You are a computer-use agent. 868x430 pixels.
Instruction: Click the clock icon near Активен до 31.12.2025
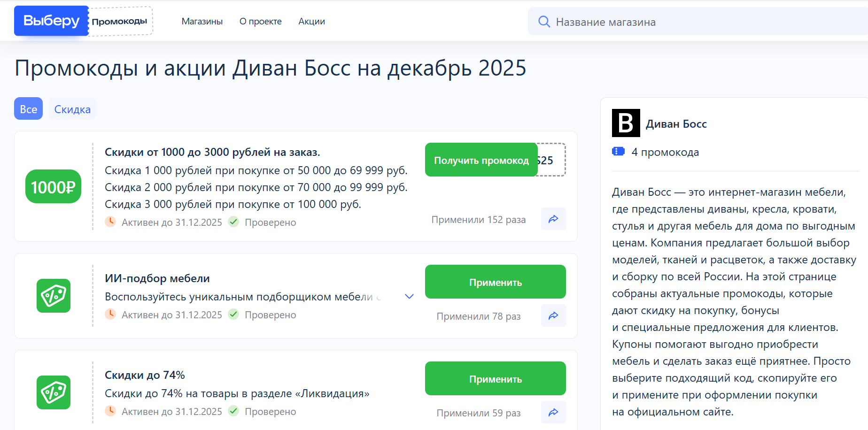(x=110, y=222)
